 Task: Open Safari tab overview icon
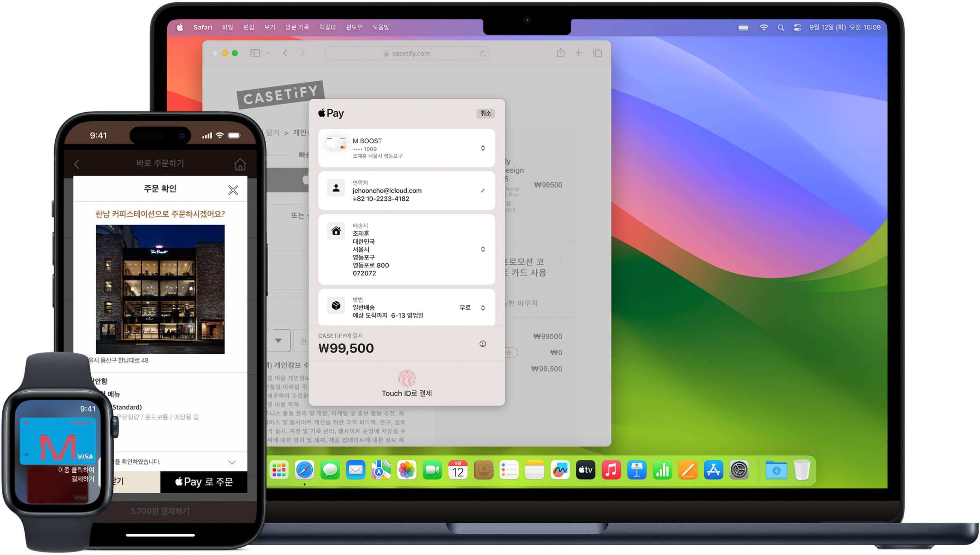pyautogui.click(x=597, y=53)
